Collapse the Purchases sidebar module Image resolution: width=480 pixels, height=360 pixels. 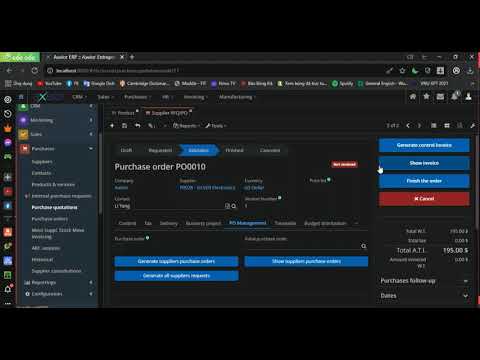coord(91,148)
